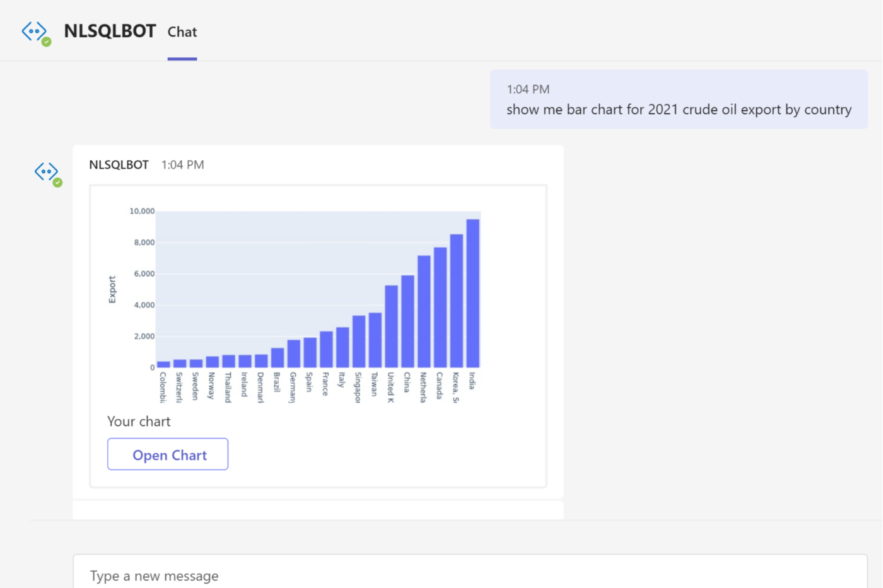Click the NLSQLBOT sender name above the chart

pos(119,165)
